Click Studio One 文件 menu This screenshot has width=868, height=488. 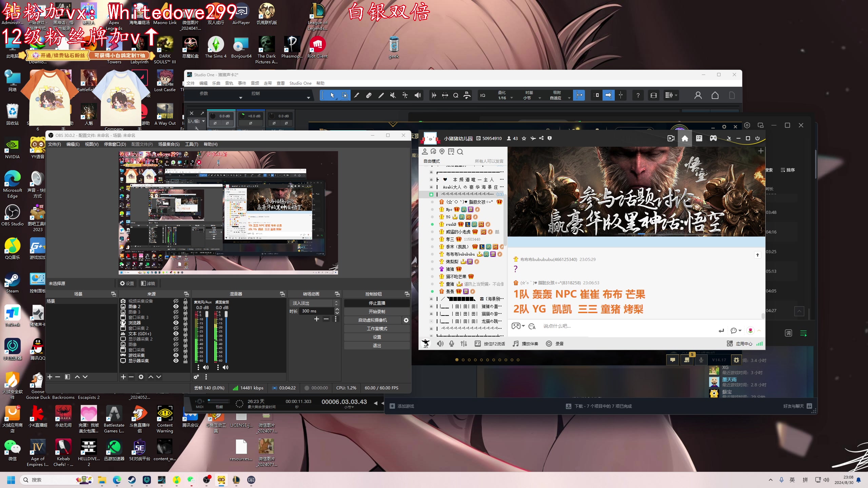(190, 83)
